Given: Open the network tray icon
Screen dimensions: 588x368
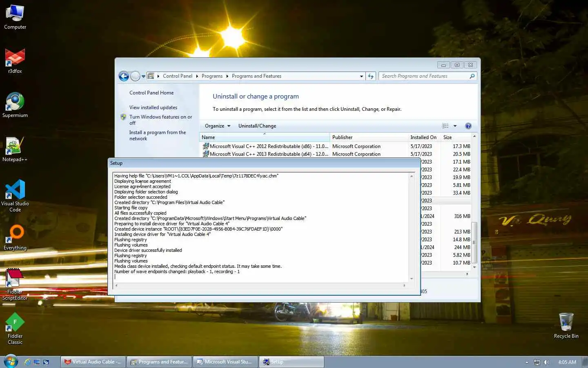Looking at the screenshot, I should 537,362.
